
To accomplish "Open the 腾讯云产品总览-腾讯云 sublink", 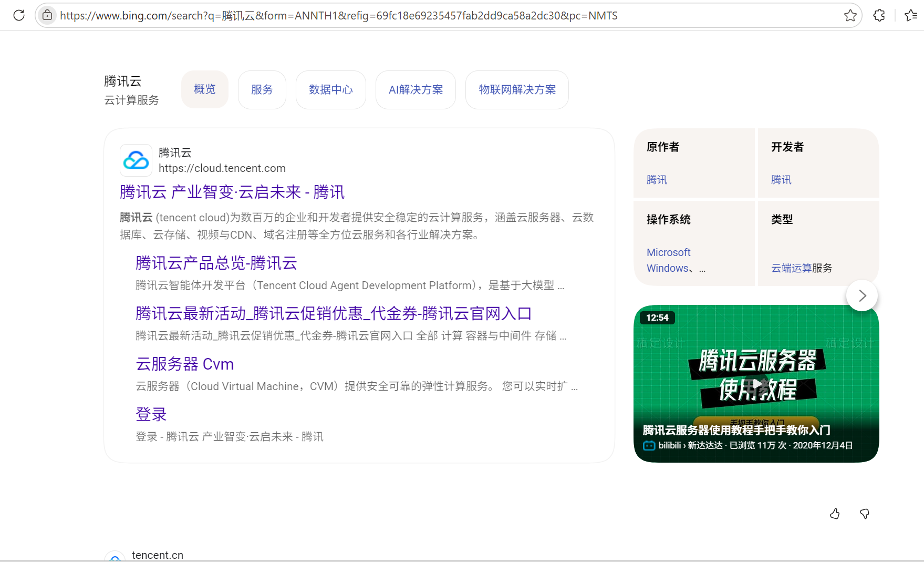I will [x=216, y=263].
